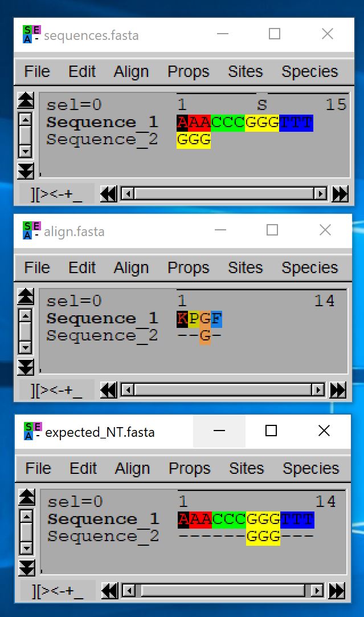This screenshot has width=364, height=617.
Task: Open Align menu in align.fasta window
Action: click(130, 268)
